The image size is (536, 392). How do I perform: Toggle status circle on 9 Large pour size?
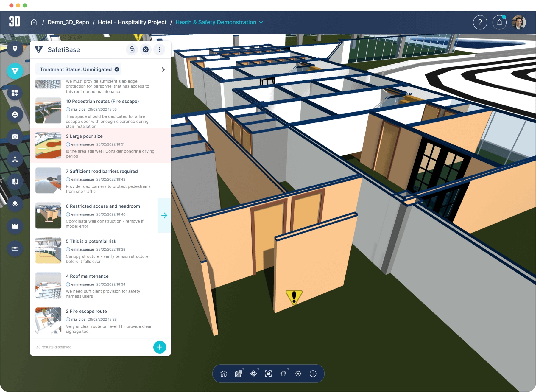click(68, 144)
